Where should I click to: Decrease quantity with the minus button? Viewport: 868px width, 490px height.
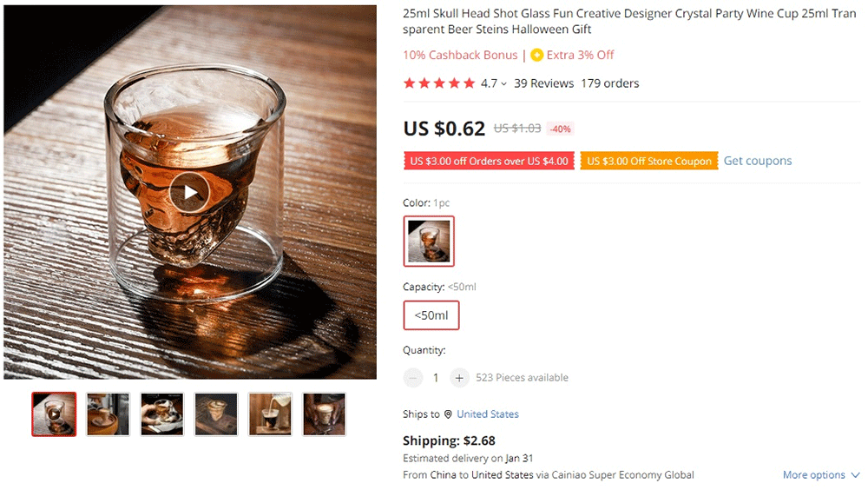[x=413, y=378]
